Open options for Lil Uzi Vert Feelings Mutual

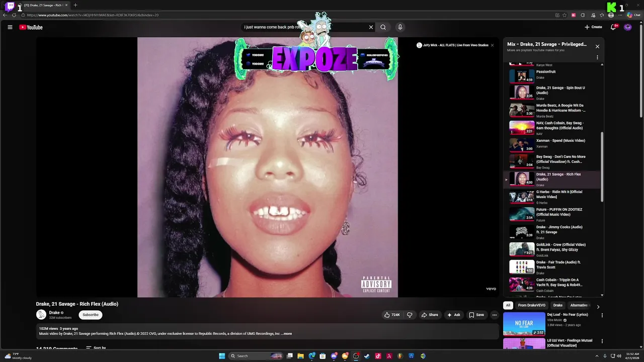pyautogui.click(x=602, y=341)
